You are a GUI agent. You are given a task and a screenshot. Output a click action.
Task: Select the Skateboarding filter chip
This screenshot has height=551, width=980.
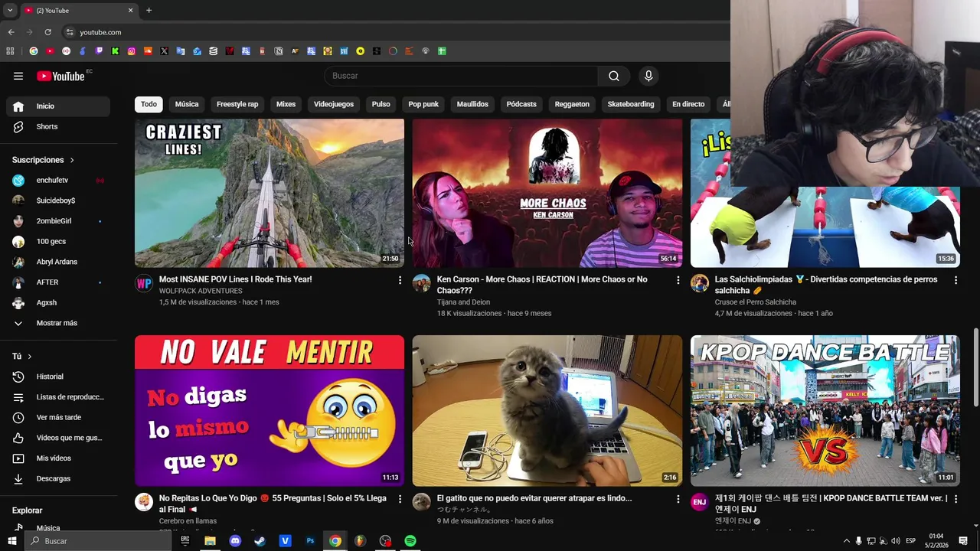pyautogui.click(x=631, y=104)
